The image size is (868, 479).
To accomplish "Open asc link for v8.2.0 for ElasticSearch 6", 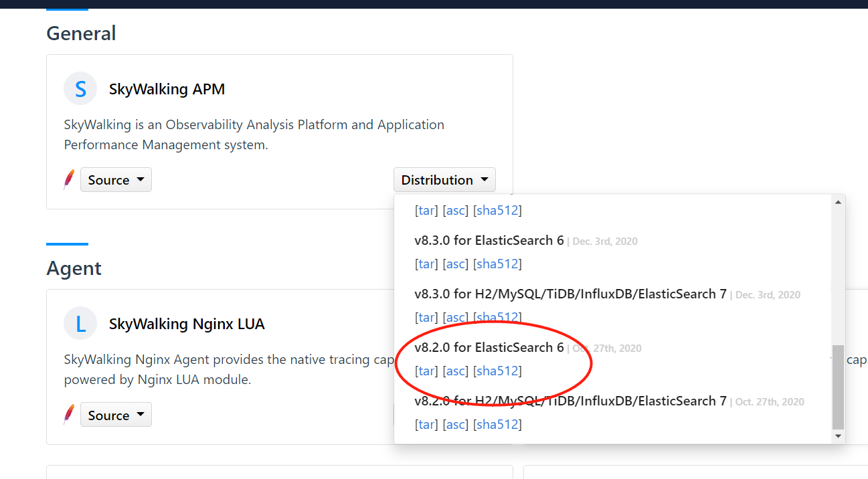I will point(456,371).
